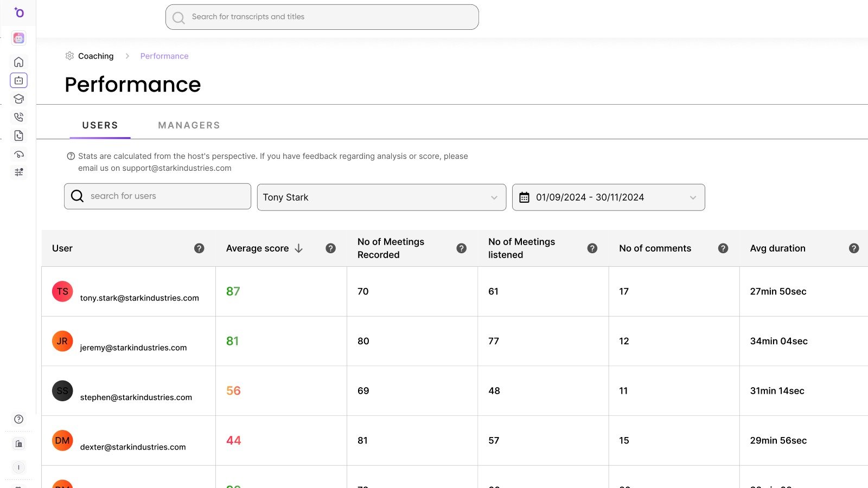Screen dimensions: 868x488
Task: Expand the date range 01/09/2024 - 30/11/2024 picker
Action: tap(608, 197)
